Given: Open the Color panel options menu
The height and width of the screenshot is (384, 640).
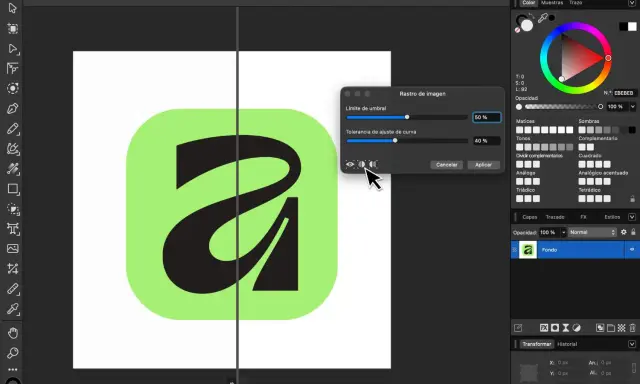Looking at the screenshot, I should click(x=631, y=3).
